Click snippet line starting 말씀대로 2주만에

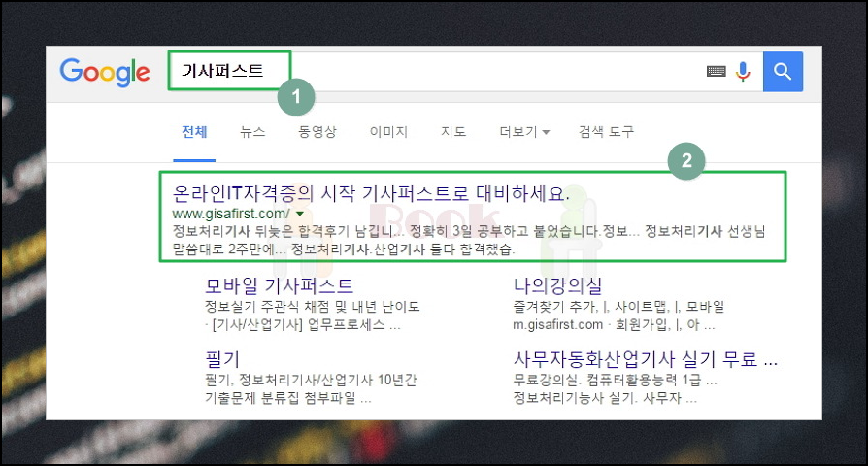(x=343, y=250)
